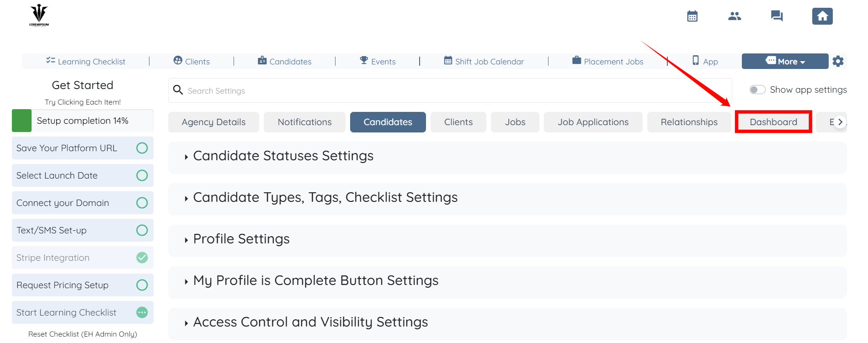Switch to the Dashboard settings tab

coord(773,122)
